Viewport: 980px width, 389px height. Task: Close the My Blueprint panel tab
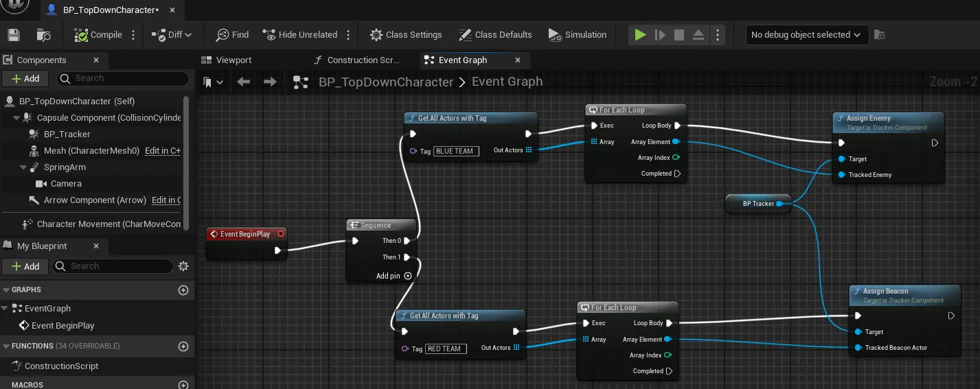tap(96, 246)
